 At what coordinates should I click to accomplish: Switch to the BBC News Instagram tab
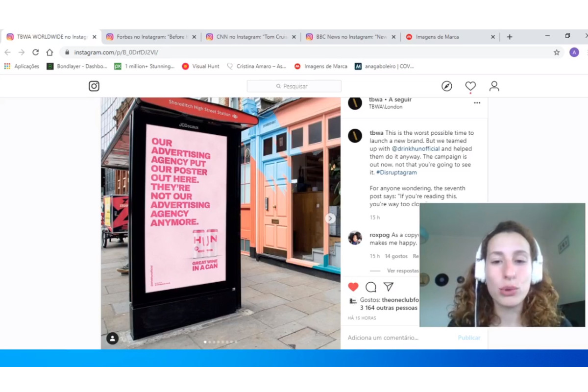(x=350, y=37)
